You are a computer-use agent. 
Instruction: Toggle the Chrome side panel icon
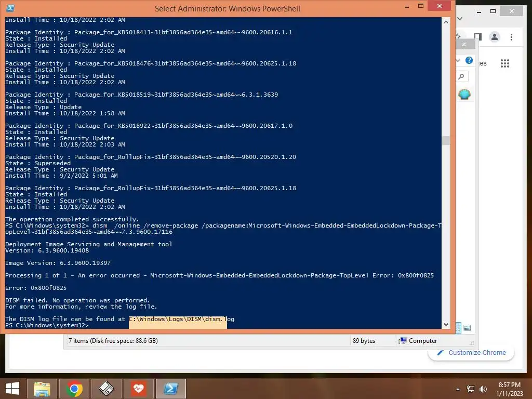coord(478,37)
